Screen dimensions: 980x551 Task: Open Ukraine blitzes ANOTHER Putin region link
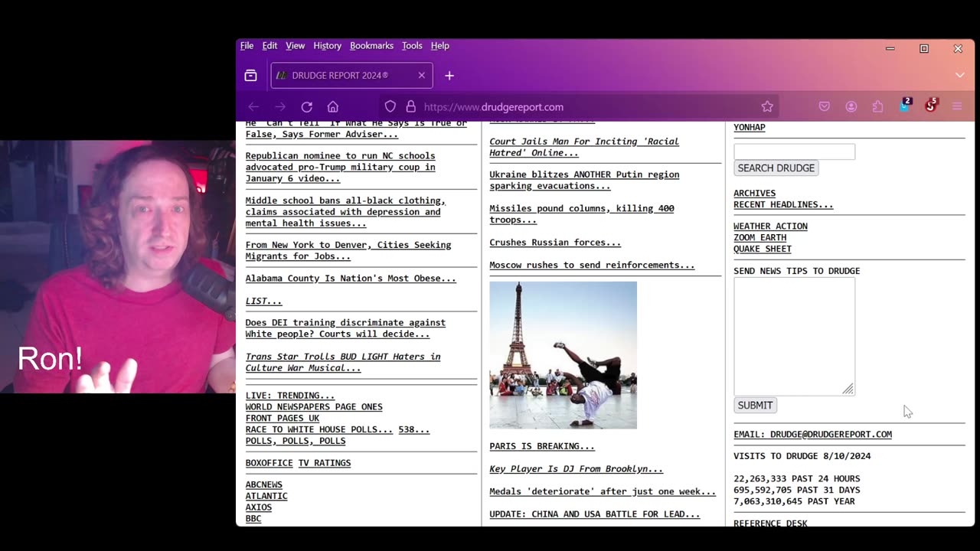coord(584,181)
